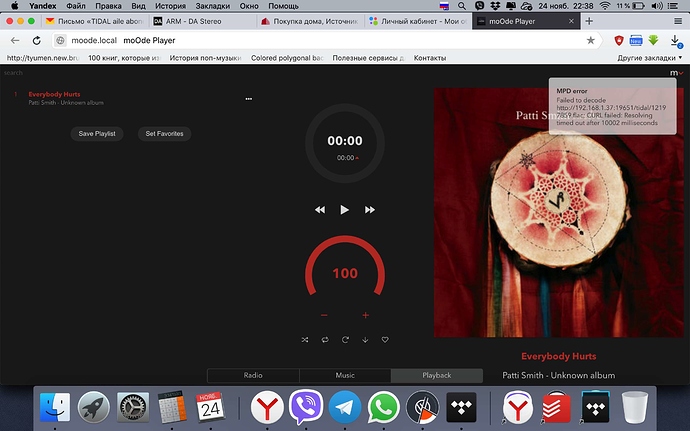Open 100 книг bookmark

124,58
